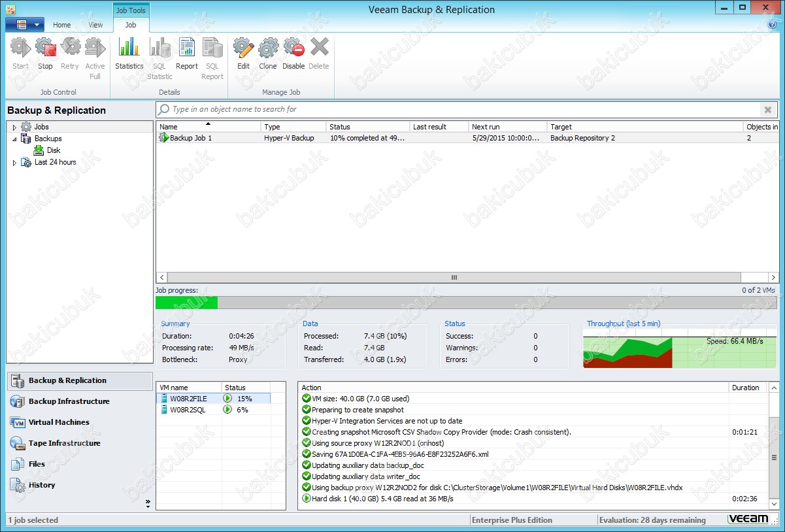Switch to the View ribbon tab
This screenshot has height=532, width=785.
(96, 25)
